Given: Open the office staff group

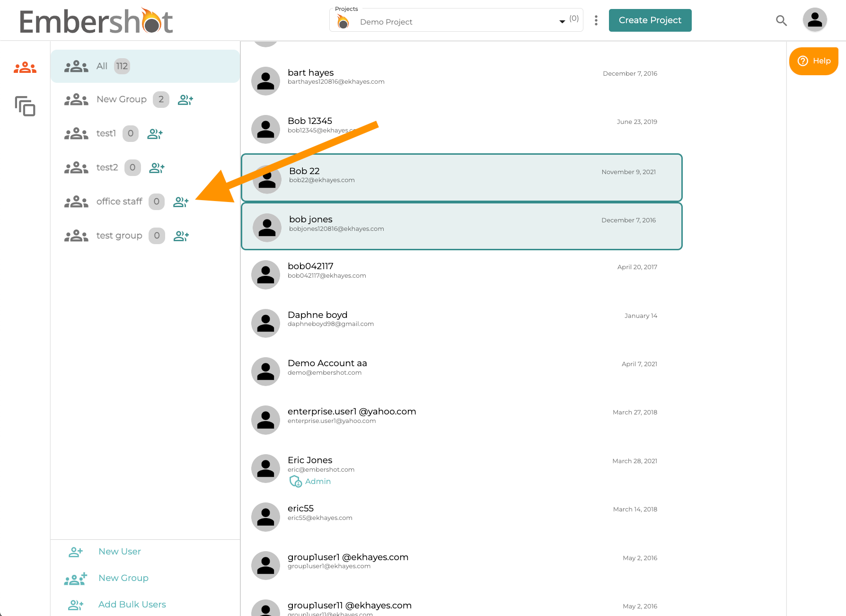Looking at the screenshot, I should [x=119, y=202].
